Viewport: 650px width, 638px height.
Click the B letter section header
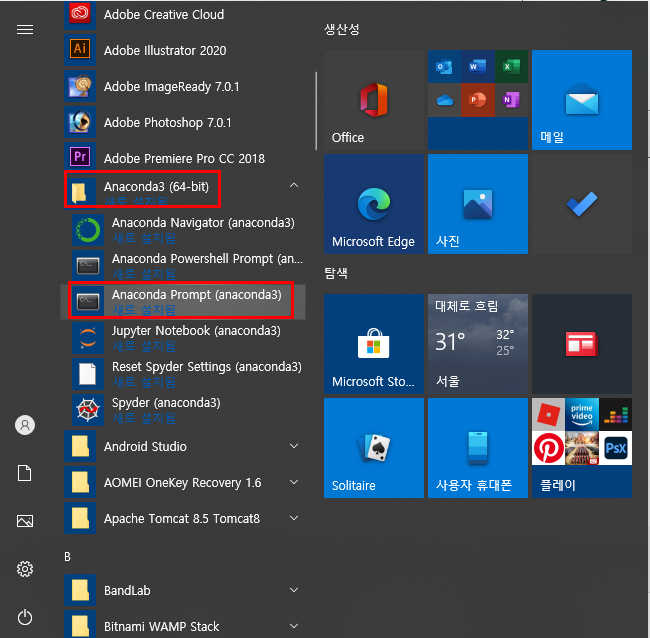[x=68, y=556]
